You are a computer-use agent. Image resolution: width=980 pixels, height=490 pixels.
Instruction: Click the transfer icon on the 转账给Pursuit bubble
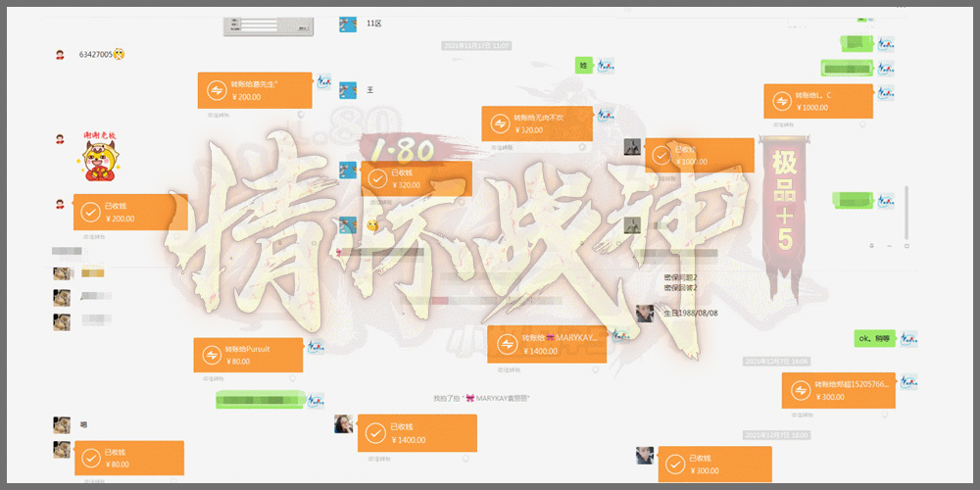pyautogui.click(x=211, y=356)
